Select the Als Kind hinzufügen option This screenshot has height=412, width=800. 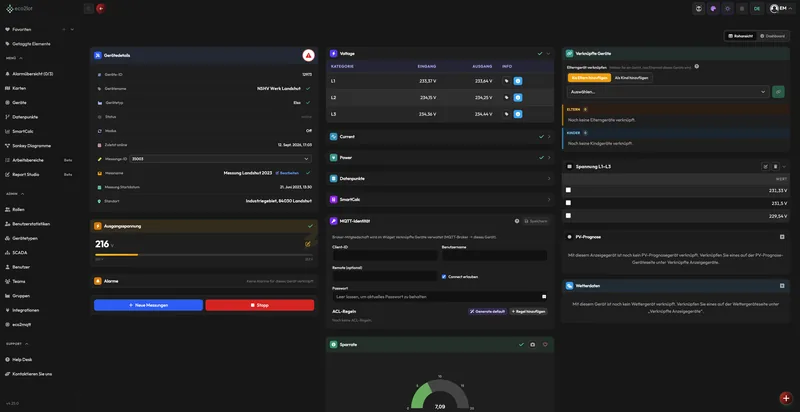point(632,78)
